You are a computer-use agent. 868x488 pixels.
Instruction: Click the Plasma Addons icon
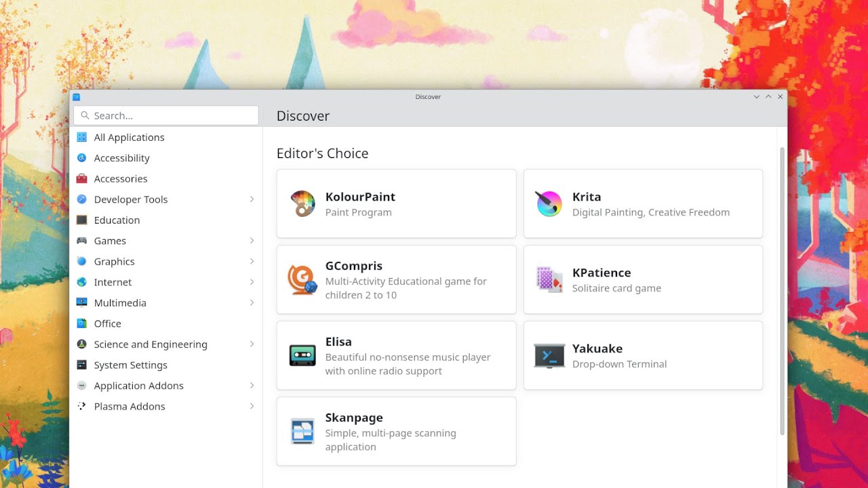click(82, 406)
